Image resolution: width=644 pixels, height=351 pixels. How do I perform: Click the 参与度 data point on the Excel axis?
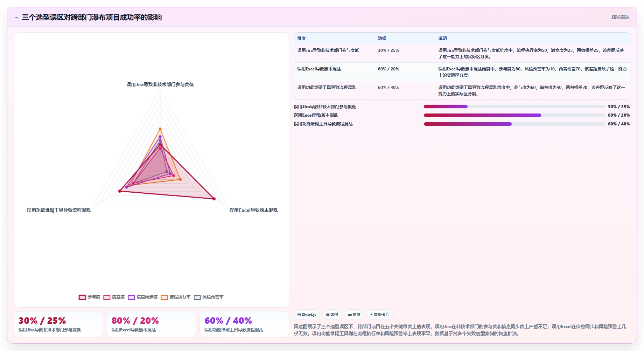tap(214, 199)
